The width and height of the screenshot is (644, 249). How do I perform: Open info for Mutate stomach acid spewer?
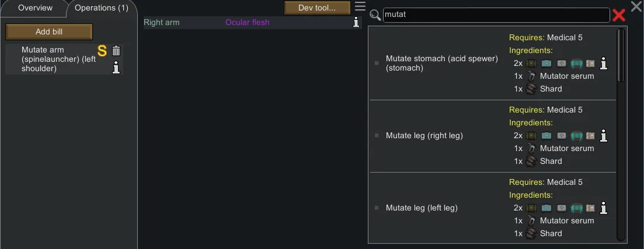[604, 63]
